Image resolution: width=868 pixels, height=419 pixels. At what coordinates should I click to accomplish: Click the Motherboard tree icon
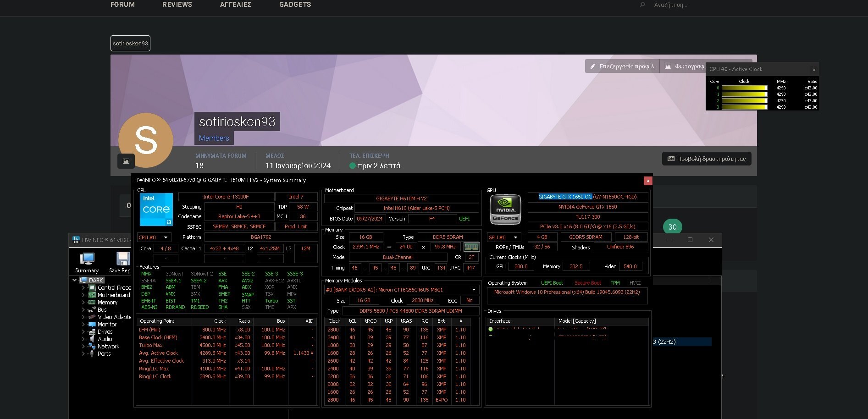pos(92,295)
